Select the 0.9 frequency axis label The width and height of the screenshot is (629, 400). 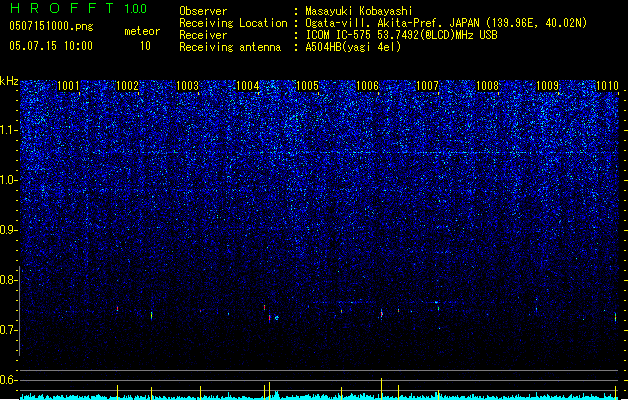pos(9,230)
